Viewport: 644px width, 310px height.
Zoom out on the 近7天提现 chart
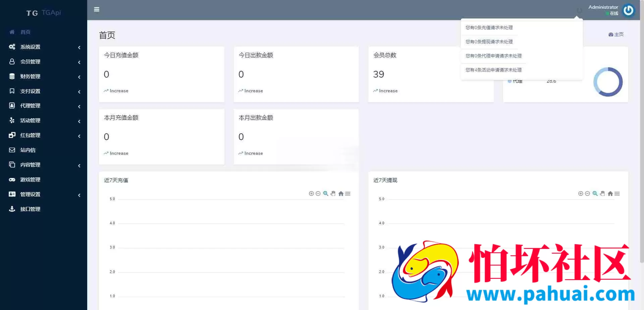[x=587, y=193]
